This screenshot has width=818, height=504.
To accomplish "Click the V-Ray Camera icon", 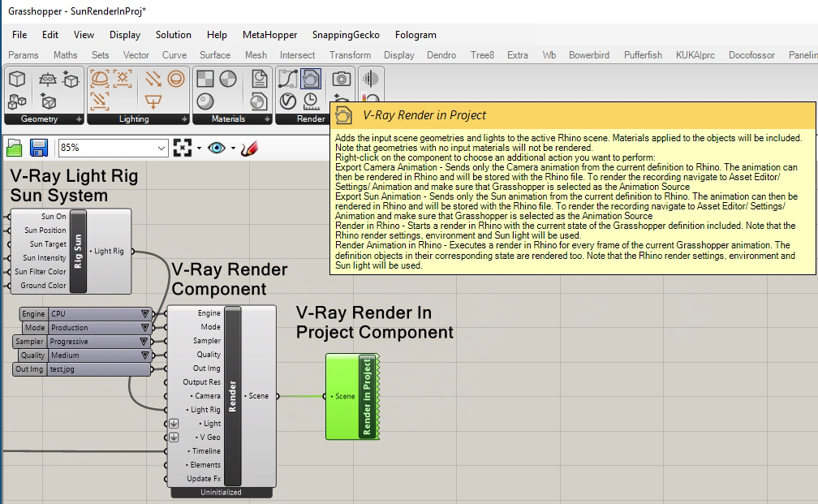I will coord(341,80).
